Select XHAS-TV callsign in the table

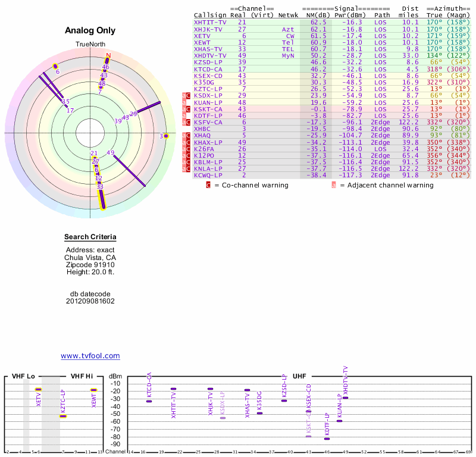pyautogui.click(x=208, y=49)
